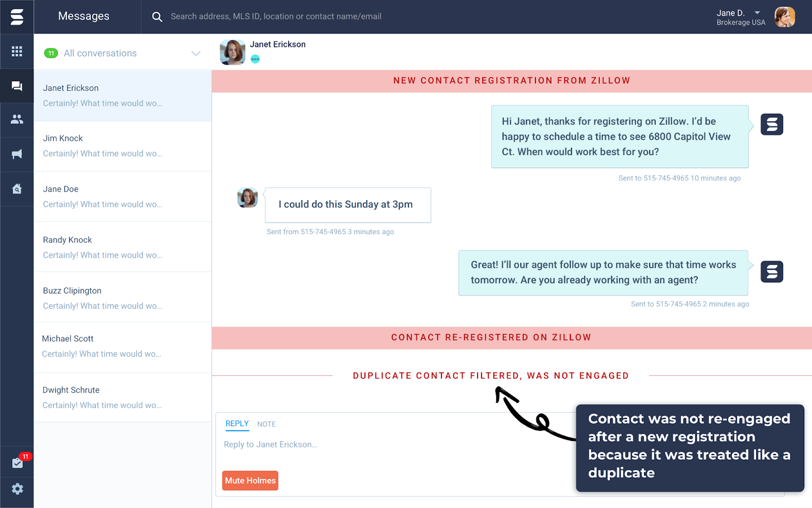Click the bot icon beside first outgoing message

772,124
